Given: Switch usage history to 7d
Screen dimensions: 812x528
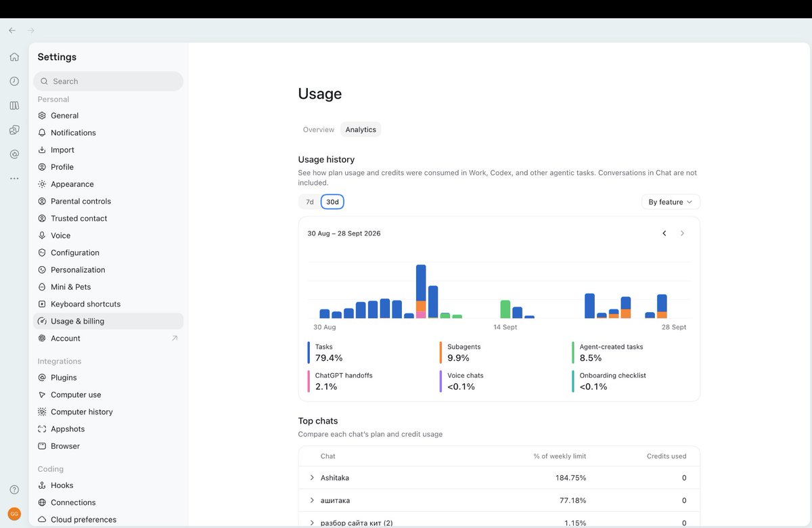Looking at the screenshot, I should pyautogui.click(x=310, y=202).
